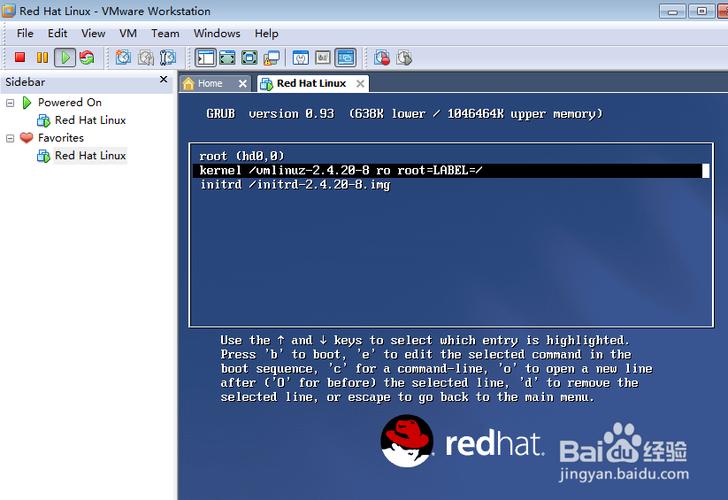This screenshot has height=500, width=728.
Task: Open the Help menu
Action: pos(266,33)
